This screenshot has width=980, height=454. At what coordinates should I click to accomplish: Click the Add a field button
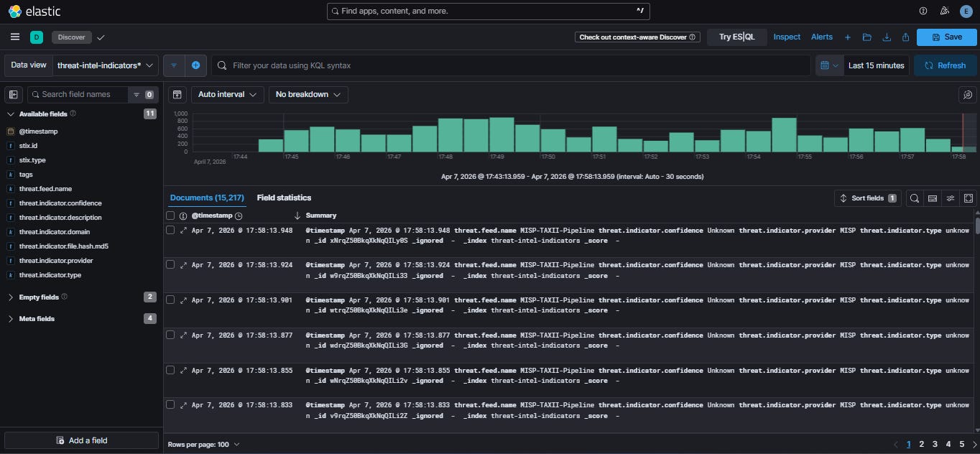81,440
